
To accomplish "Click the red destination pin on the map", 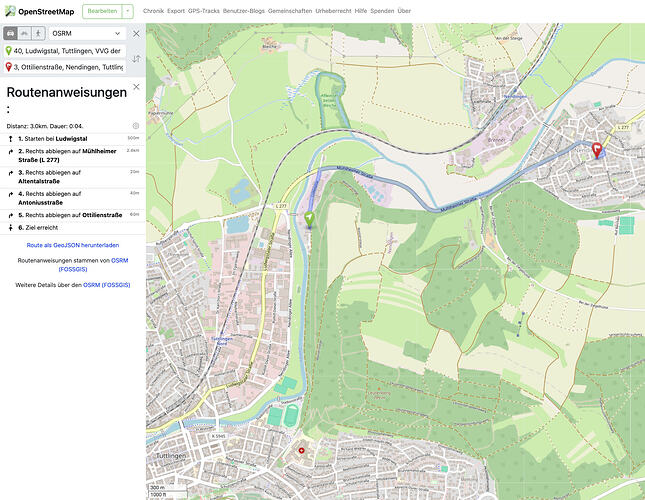I will [x=596, y=150].
